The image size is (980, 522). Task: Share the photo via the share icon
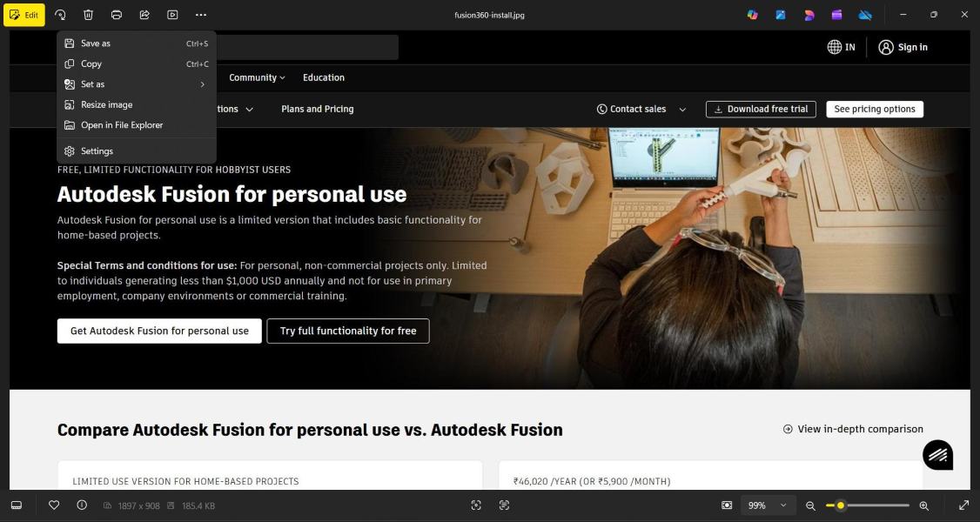tap(144, 15)
